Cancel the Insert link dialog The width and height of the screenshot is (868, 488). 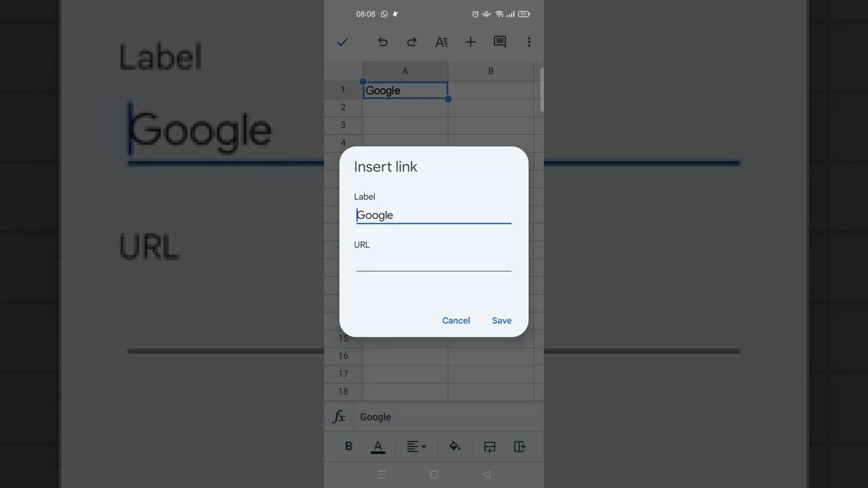(456, 321)
